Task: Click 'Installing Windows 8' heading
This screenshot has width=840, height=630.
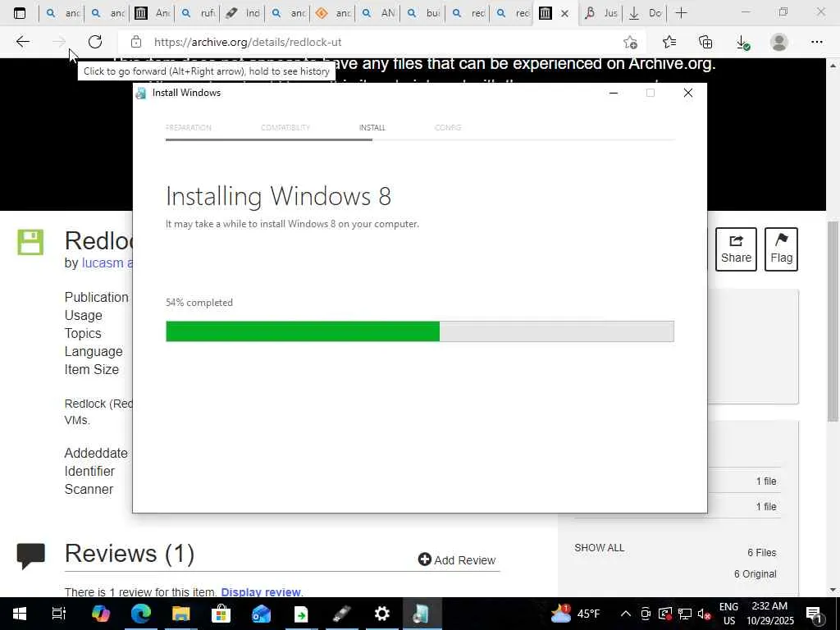Action: 279,196
